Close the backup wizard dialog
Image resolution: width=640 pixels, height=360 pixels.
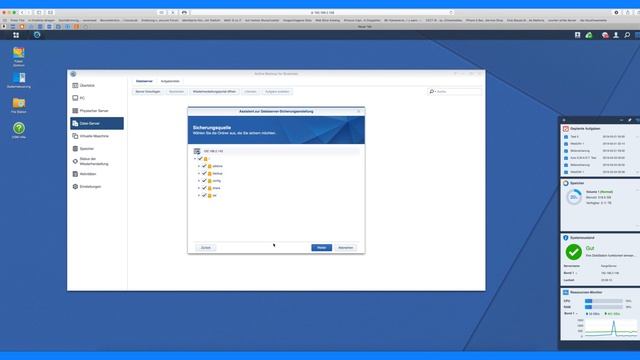(359, 111)
